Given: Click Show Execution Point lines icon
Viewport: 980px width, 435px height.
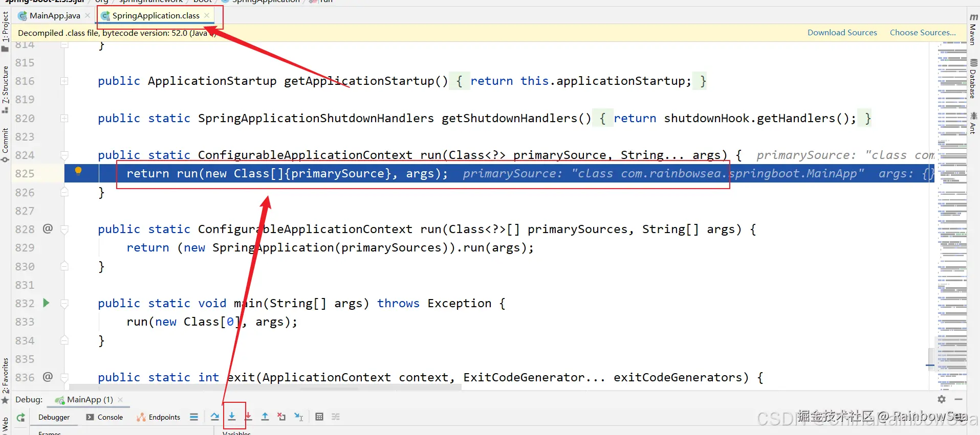Looking at the screenshot, I should [x=194, y=417].
